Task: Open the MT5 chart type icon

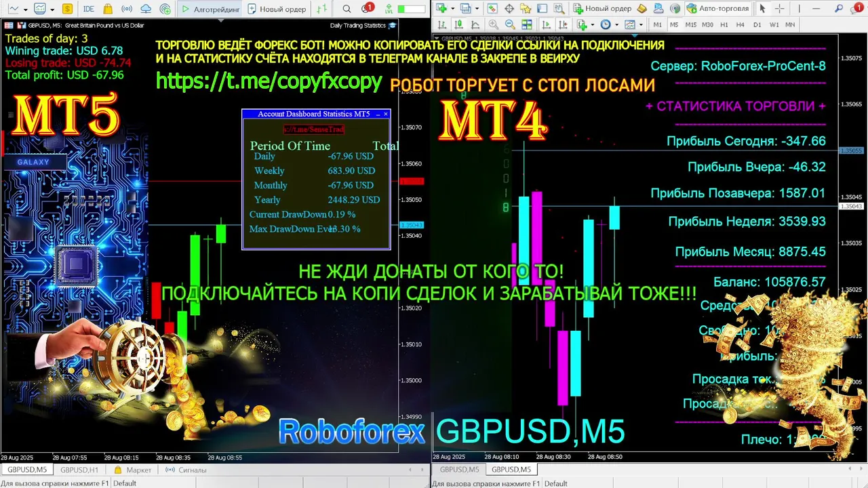Action: [x=13, y=9]
